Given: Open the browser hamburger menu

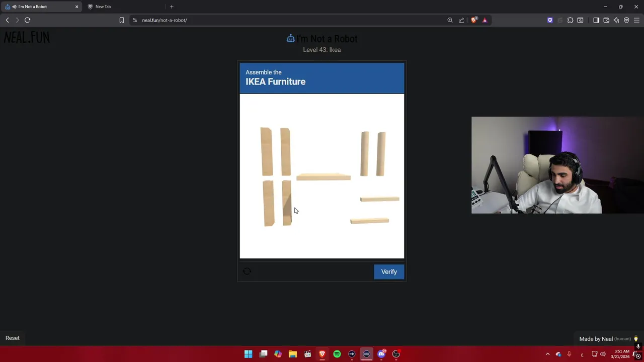Looking at the screenshot, I should pyautogui.click(x=636, y=20).
